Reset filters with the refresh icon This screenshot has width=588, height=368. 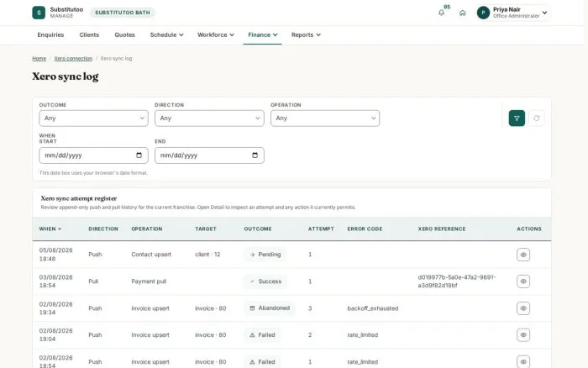click(537, 118)
